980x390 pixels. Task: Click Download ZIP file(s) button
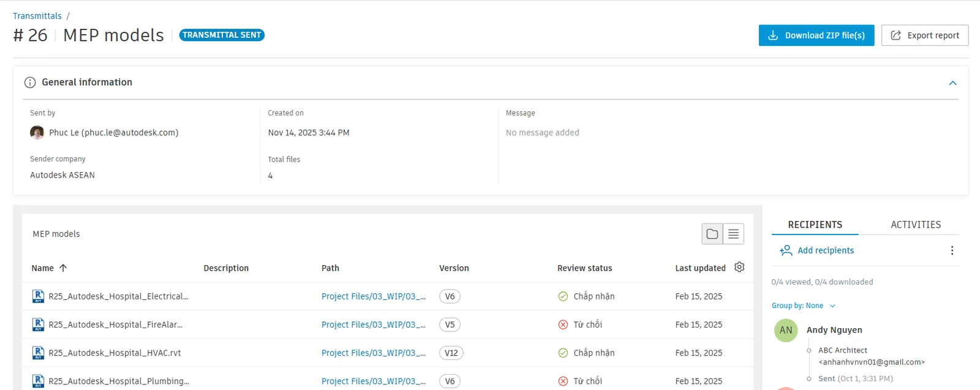816,36
